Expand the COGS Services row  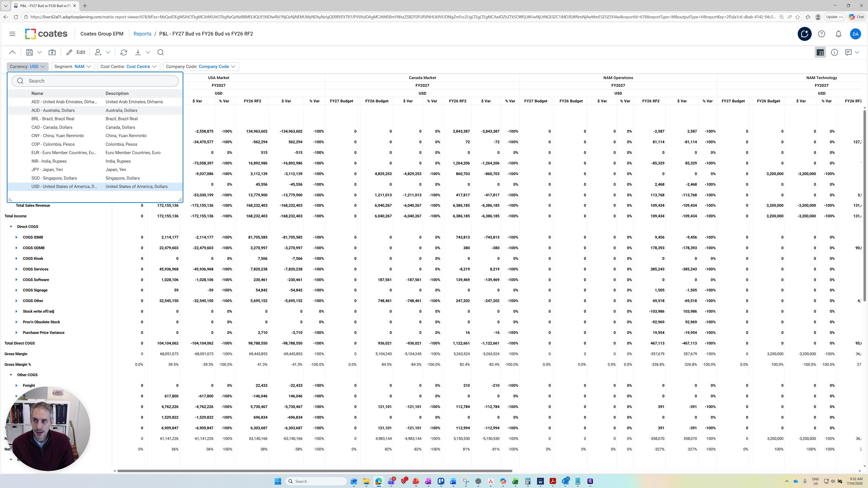(16, 269)
